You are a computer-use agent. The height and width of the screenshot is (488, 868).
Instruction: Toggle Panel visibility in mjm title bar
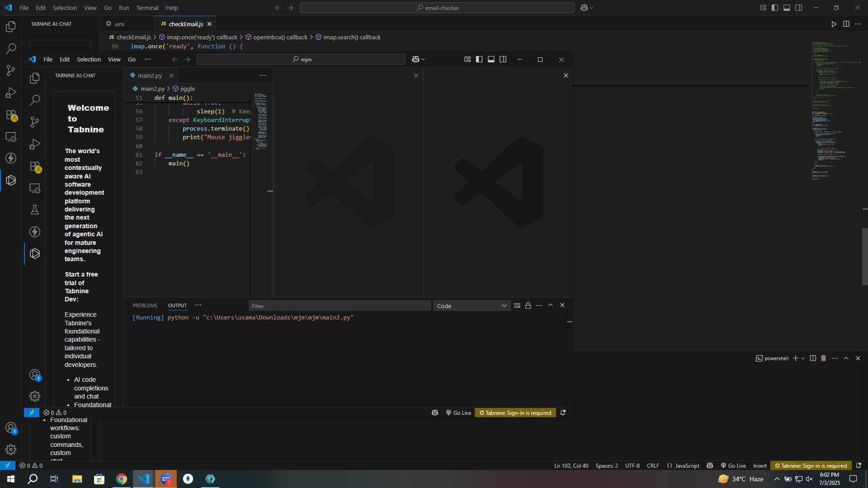click(491, 60)
